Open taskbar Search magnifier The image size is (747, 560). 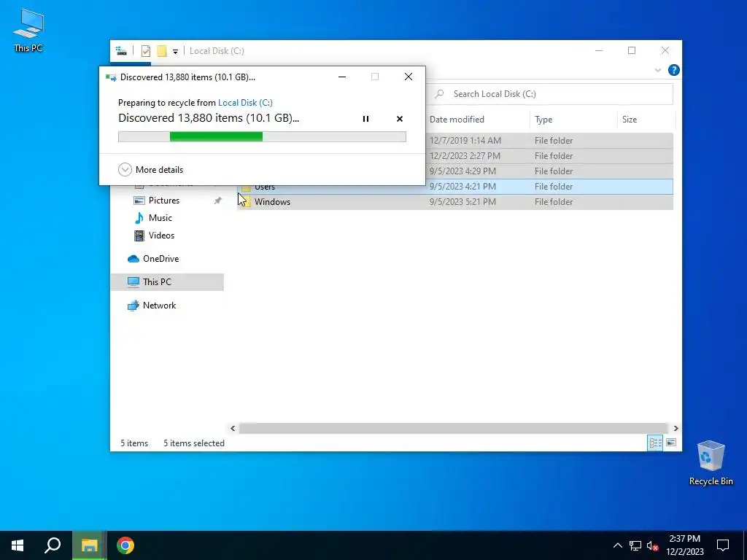[x=53, y=545]
